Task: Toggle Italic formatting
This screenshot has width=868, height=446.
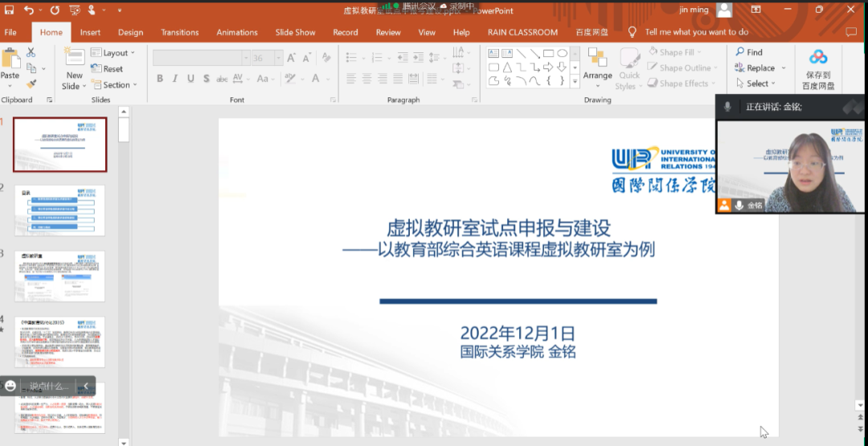Action: click(x=175, y=79)
